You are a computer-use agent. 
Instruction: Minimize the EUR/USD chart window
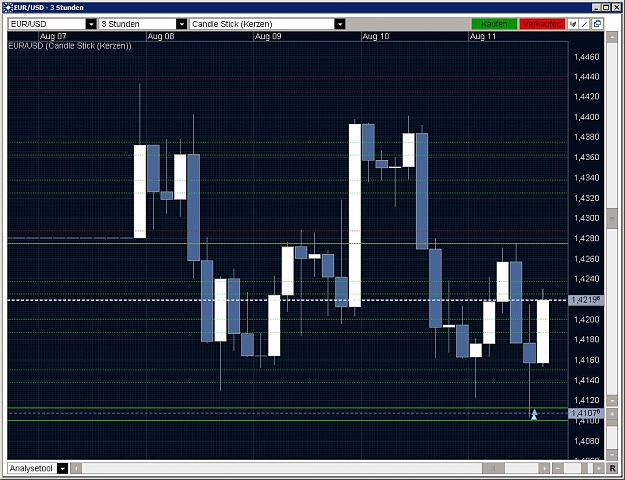[596, 7]
